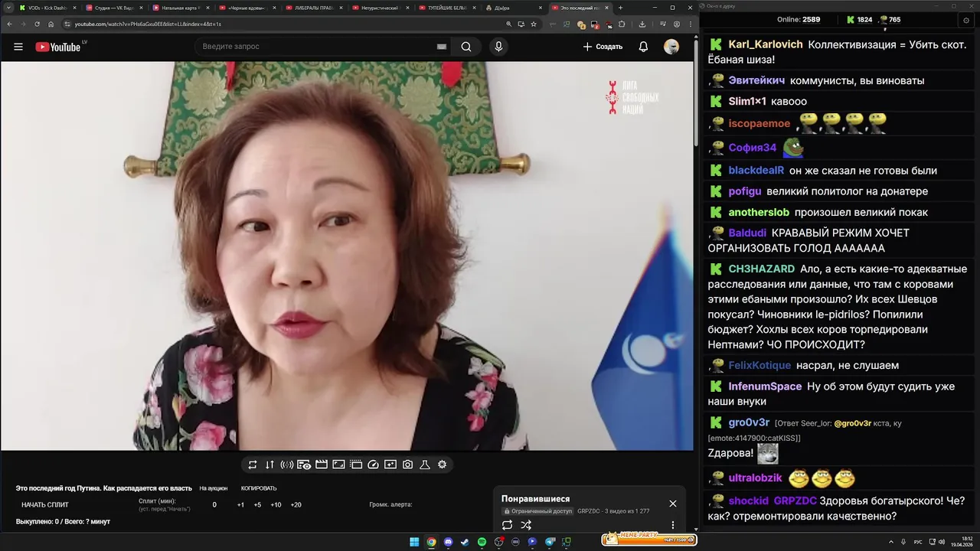Switch to Натальная карта tab
The image size is (980, 551).
click(x=180, y=8)
